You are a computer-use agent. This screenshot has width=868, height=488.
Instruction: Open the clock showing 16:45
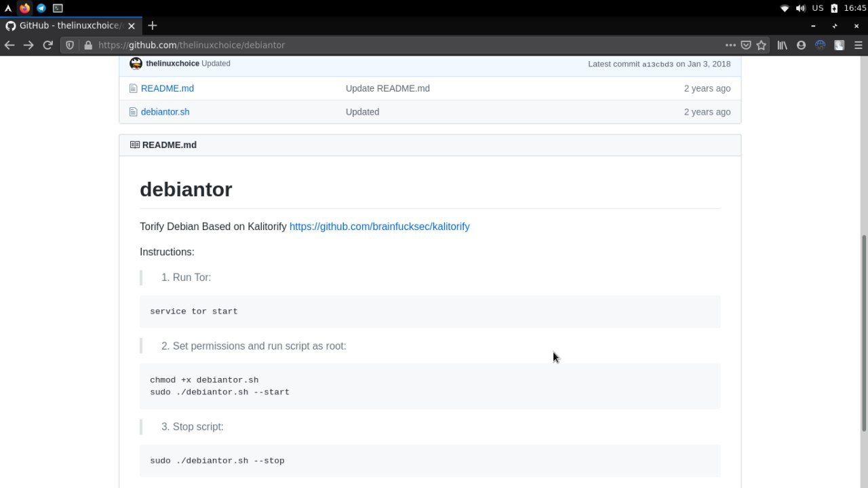pos(855,8)
